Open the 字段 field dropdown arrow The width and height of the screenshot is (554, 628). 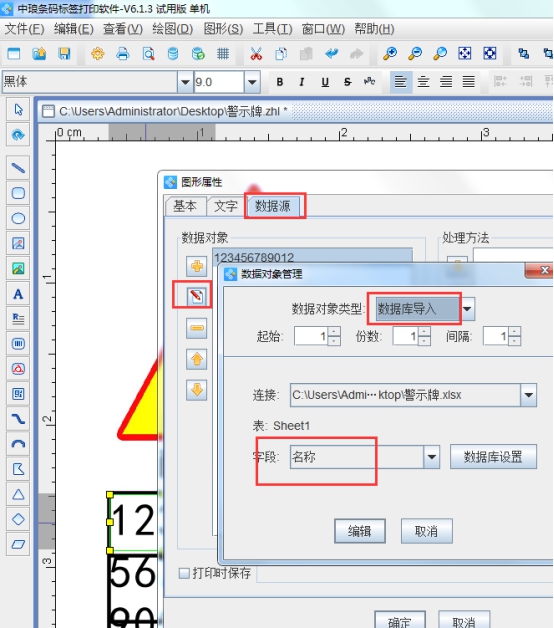tap(431, 457)
